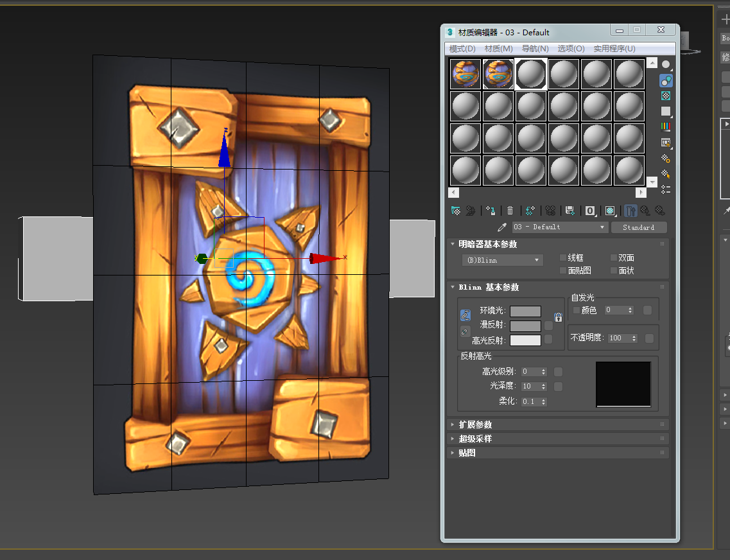Collapse the Blinn 基本参数 rollout
This screenshot has width=730, height=560.
[558, 287]
